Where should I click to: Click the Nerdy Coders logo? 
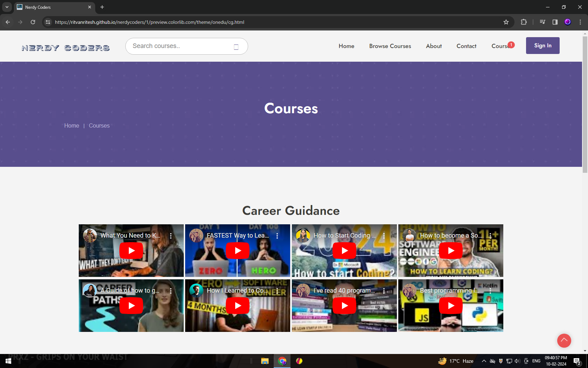tap(66, 48)
